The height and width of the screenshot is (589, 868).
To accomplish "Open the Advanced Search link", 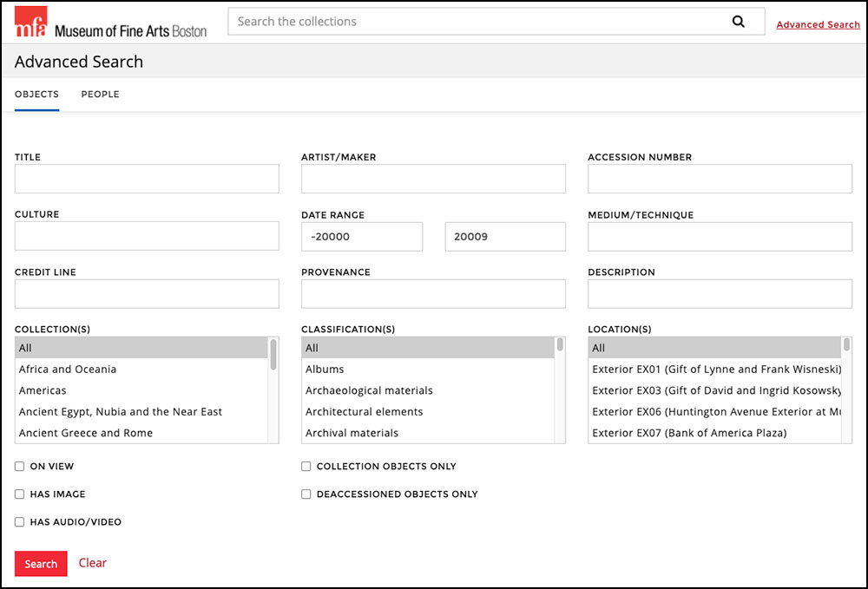I will [818, 24].
